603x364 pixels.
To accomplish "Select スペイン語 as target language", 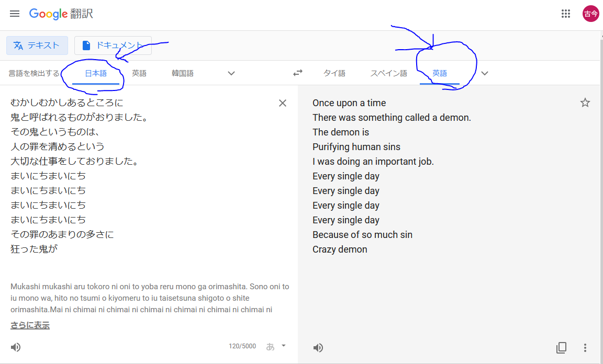I will click(x=388, y=73).
